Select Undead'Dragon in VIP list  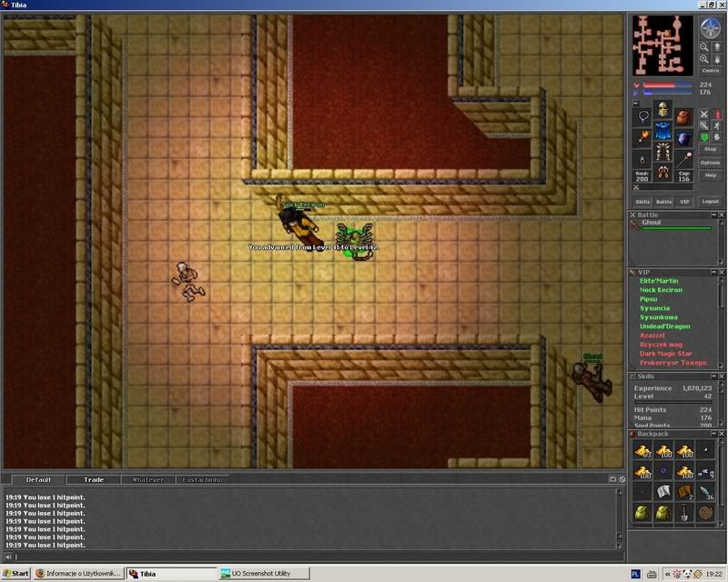tap(665, 326)
